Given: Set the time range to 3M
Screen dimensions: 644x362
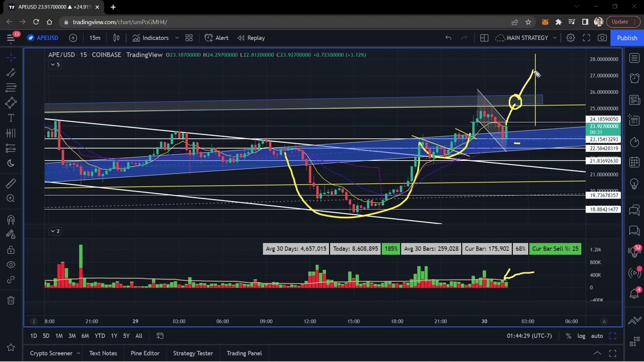Looking at the screenshot, I should tap(72, 336).
